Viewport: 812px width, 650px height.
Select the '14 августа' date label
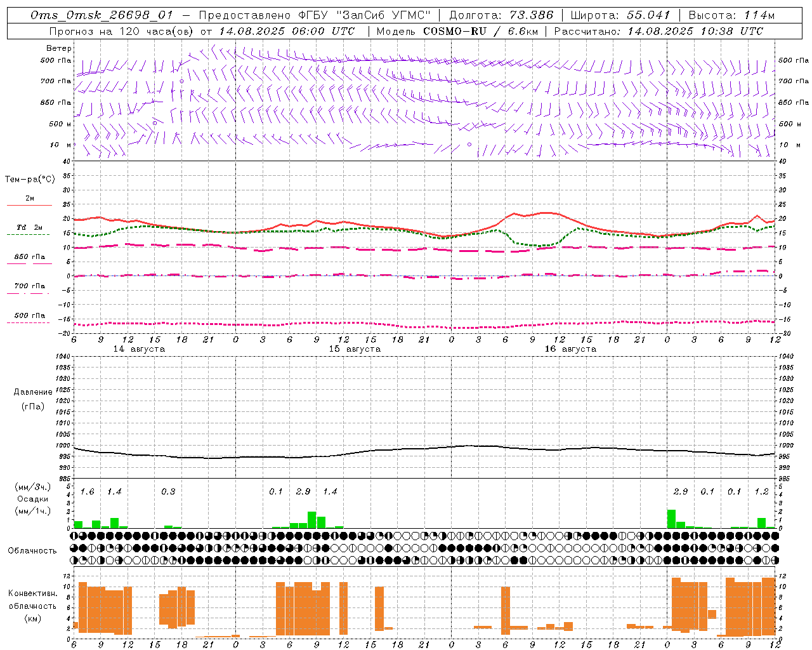click(139, 349)
